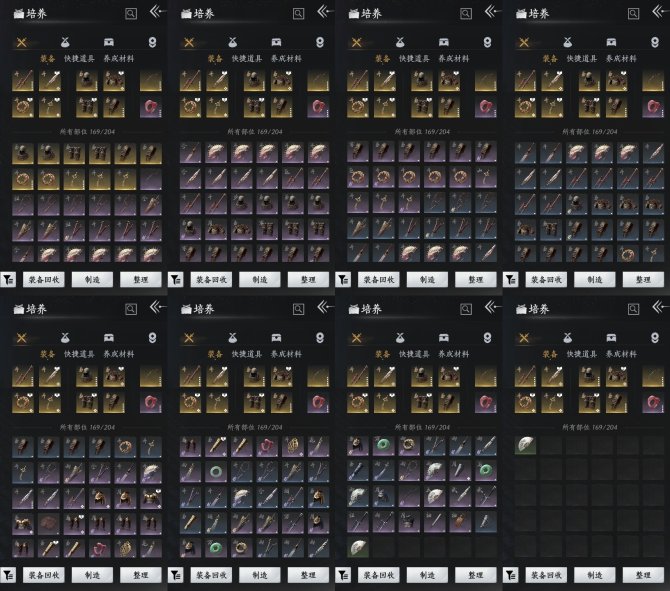Select the equipped pink ring in sixth panel
This screenshot has width=670, height=591.
point(318,403)
